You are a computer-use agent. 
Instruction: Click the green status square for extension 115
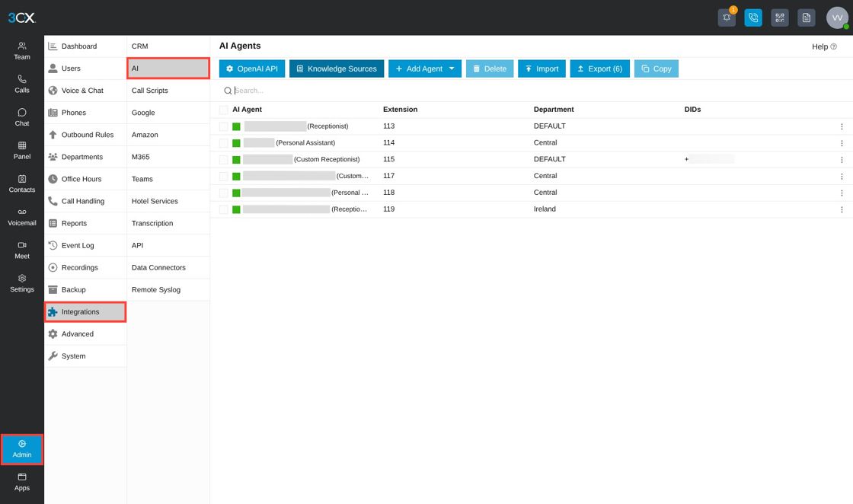point(236,160)
